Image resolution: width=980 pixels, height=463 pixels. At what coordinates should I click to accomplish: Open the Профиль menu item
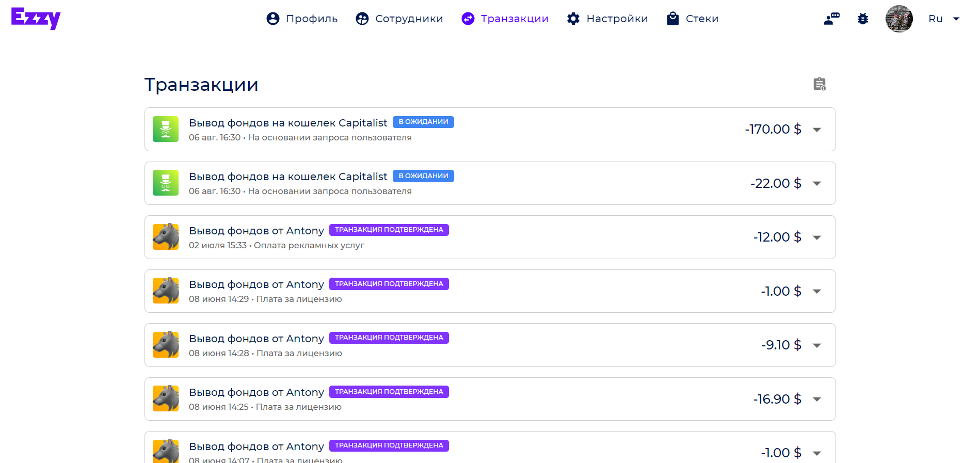[302, 19]
